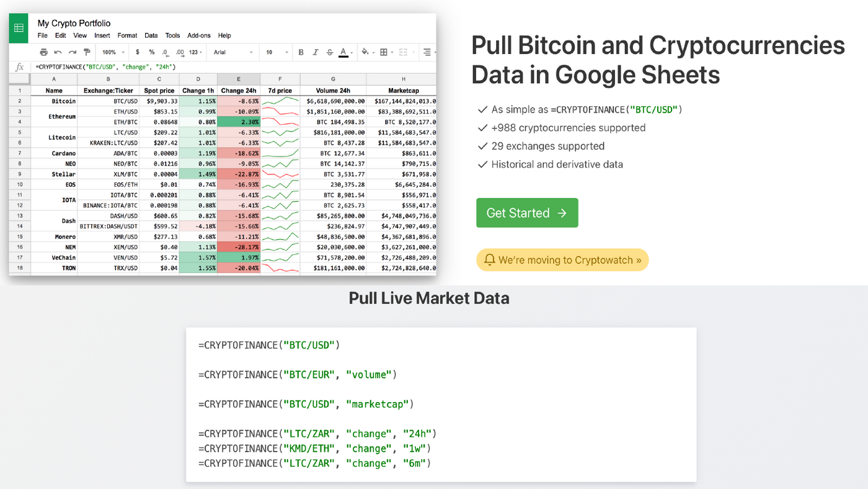Open the Insert menu
The image size is (868, 489).
102,35
